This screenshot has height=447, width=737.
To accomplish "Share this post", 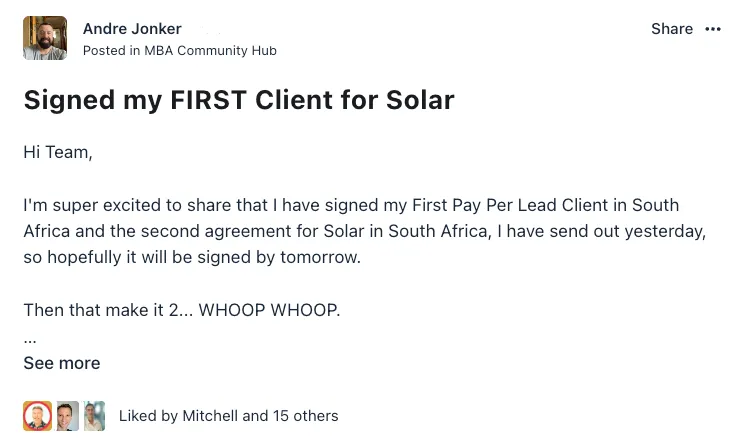I will 671,29.
